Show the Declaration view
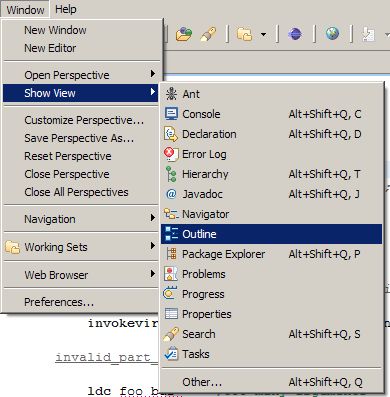This screenshot has height=397, width=390. click(x=272, y=134)
